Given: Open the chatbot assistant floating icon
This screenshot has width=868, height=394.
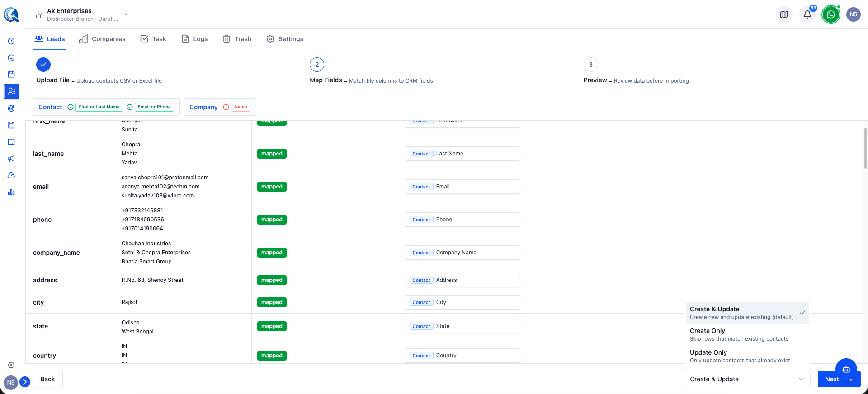Looking at the screenshot, I should [846, 369].
